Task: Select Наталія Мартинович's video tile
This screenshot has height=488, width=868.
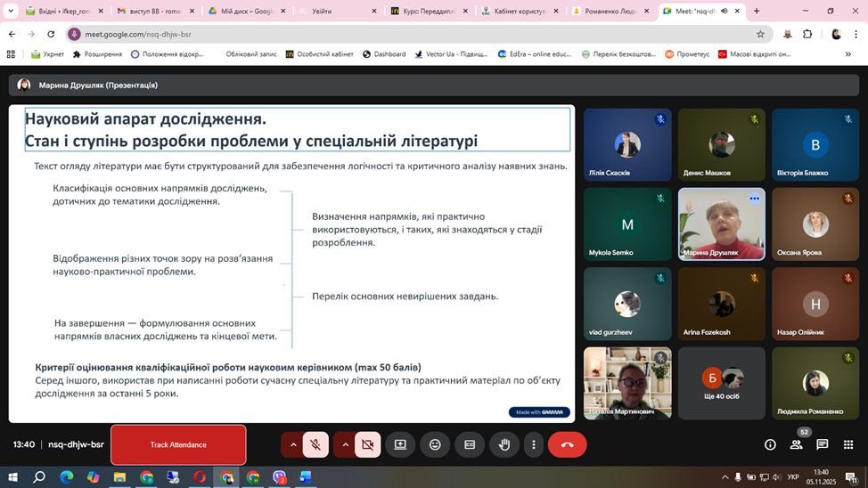Action: point(627,383)
